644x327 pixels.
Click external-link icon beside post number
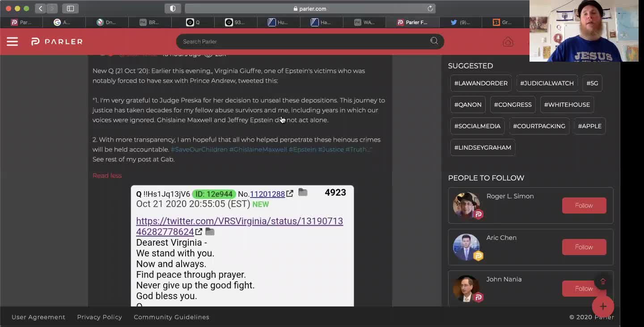pos(290,193)
